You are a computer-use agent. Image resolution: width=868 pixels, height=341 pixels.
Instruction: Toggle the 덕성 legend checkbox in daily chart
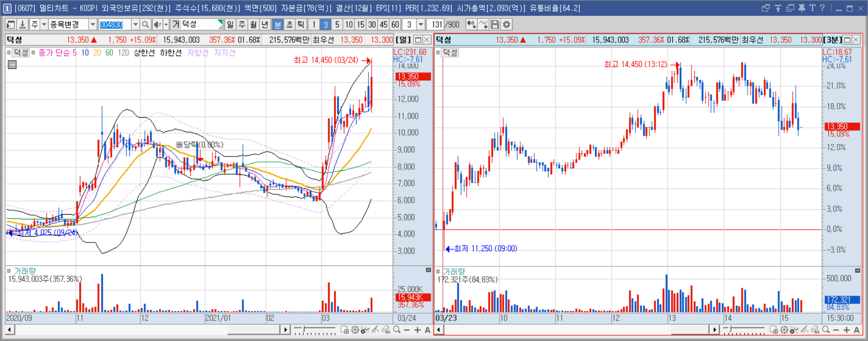(x=9, y=52)
